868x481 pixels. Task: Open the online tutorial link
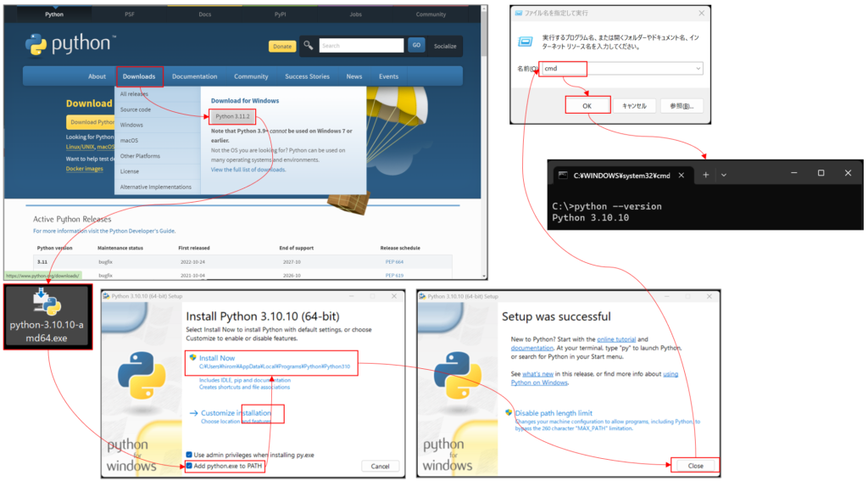coord(616,339)
